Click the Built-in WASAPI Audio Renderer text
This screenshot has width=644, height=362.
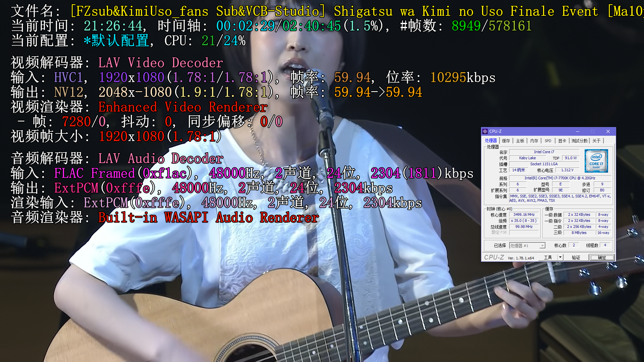(x=208, y=218)
